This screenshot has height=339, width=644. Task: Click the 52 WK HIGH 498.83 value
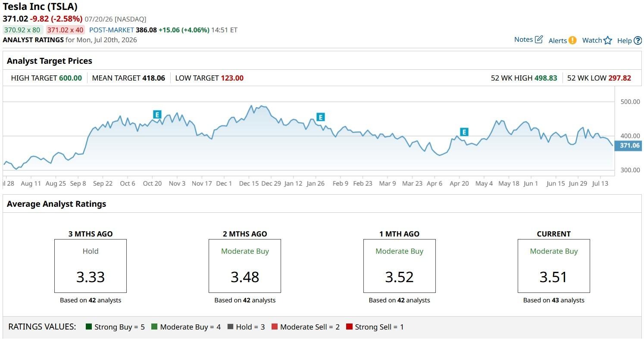pos(546,78)
